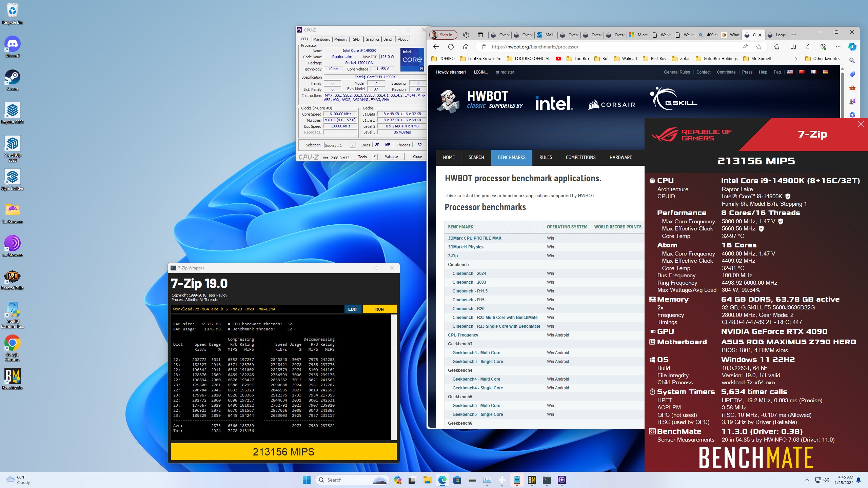This screenshot has width=868, height=488.
Task: Switch to the Bench tab in CPU-Z
Action: coord(388,39)
